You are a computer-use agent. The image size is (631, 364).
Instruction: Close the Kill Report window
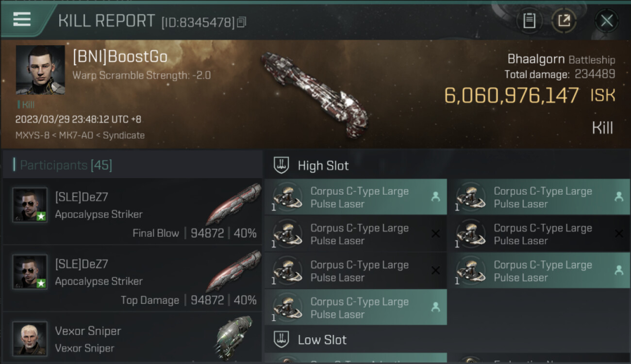click(606, 21)
